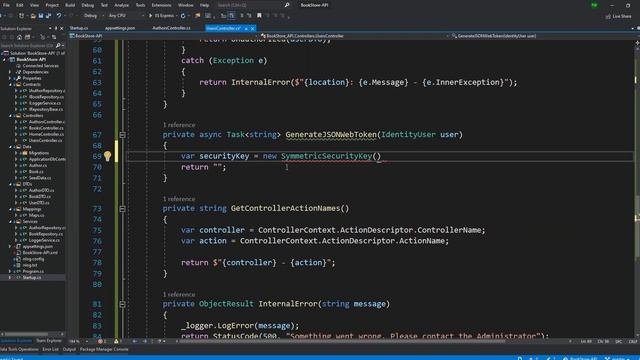Open the Build menu
Image resolution: width=640 pixels, height=360 pixels.
tap(70, 5)
